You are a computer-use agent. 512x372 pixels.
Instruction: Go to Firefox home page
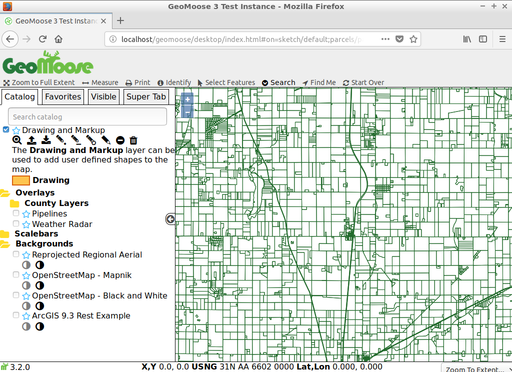pyautogui.click(x=59, y=39)
